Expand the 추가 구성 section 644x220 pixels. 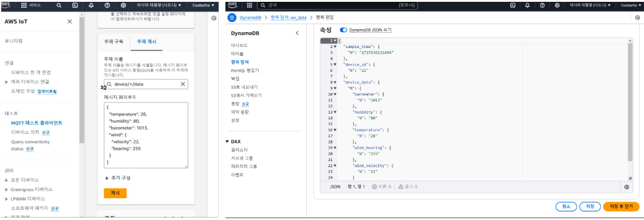[x=118, y=177]
